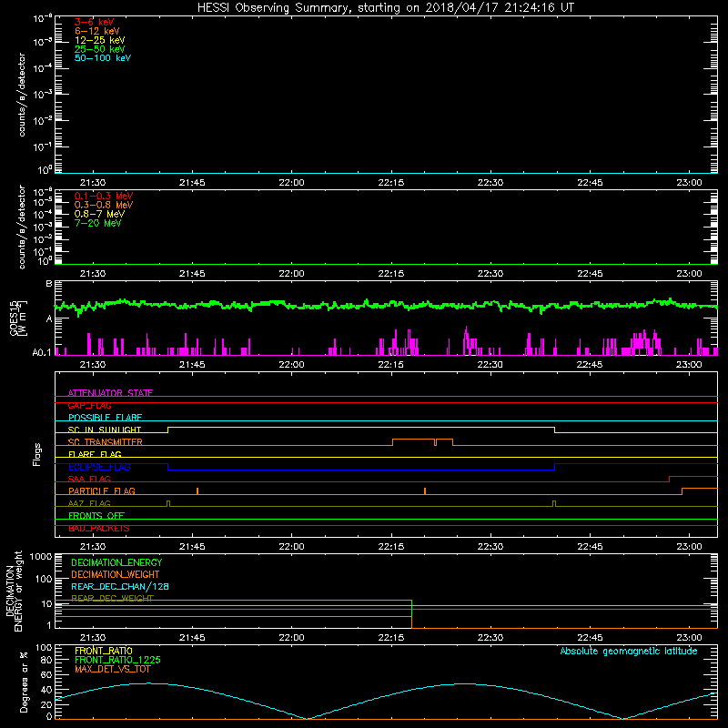Select the red '3-6 keV' legend entry

tap(95, 22)
